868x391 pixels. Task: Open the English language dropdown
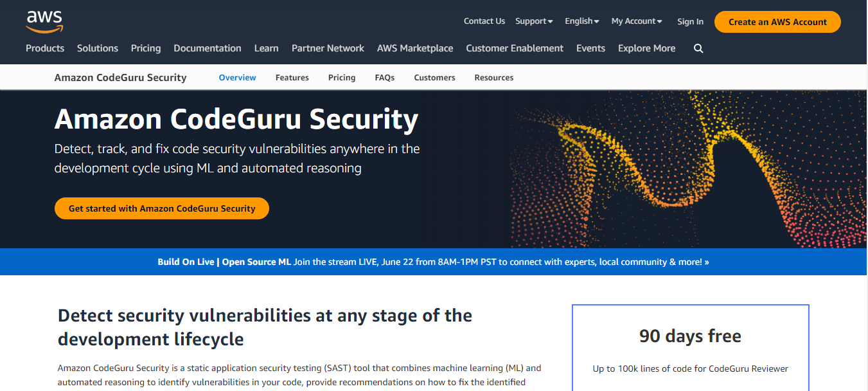tap(581, 21)
